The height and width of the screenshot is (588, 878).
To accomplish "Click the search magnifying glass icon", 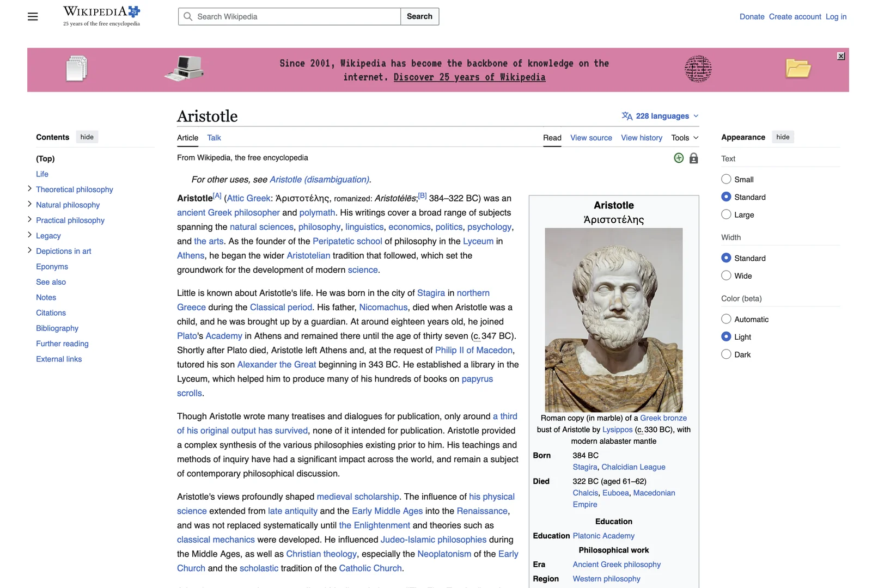I will click(x=187, y=16).
